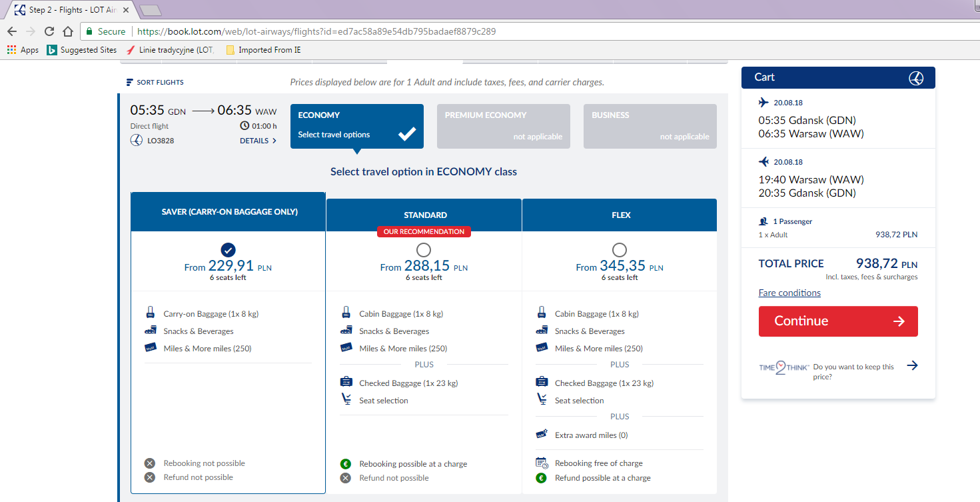Screen dimensions: 980x502
Task: Select the Premium Economy class tab
Action: pos(504,126)
